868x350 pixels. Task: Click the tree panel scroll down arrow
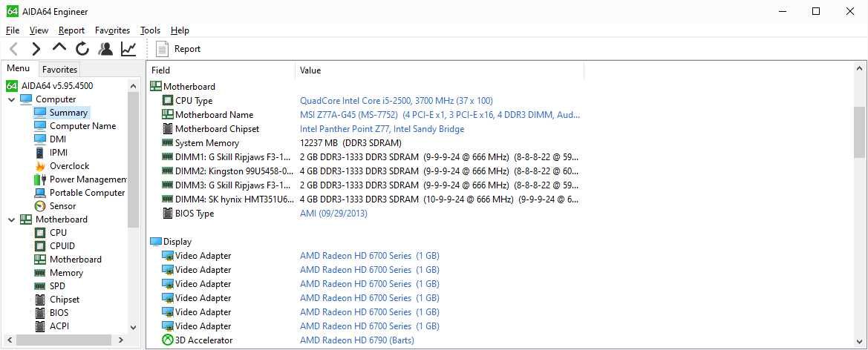pyautogui.click(x=133, y=327)
